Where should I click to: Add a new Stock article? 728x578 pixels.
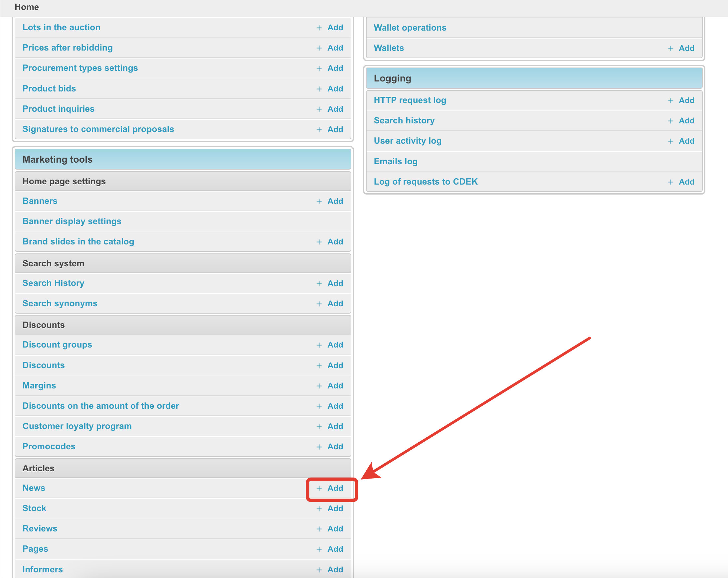click(335, 508)
